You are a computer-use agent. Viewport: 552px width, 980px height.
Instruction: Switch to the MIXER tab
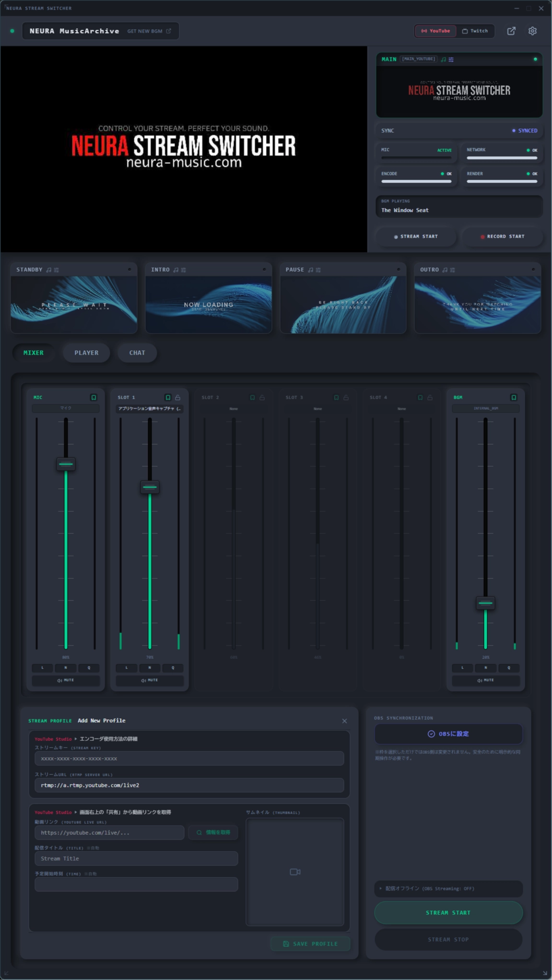(x=34, y=353)
